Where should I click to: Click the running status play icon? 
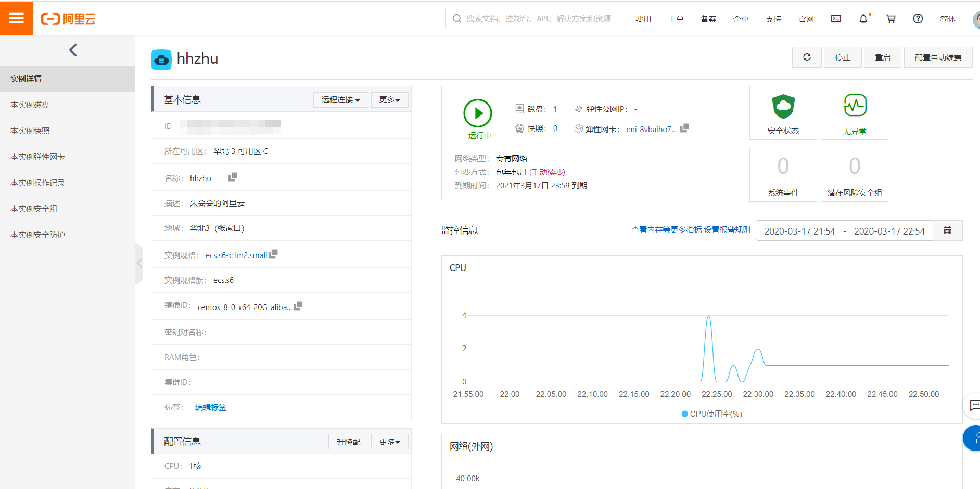click(x=478, y=113)
